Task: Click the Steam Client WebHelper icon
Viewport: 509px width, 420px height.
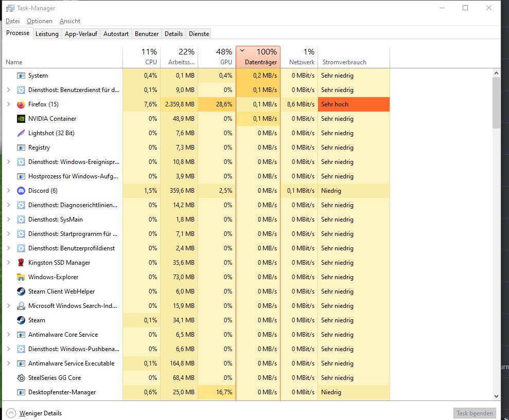Action: [21, 291]
